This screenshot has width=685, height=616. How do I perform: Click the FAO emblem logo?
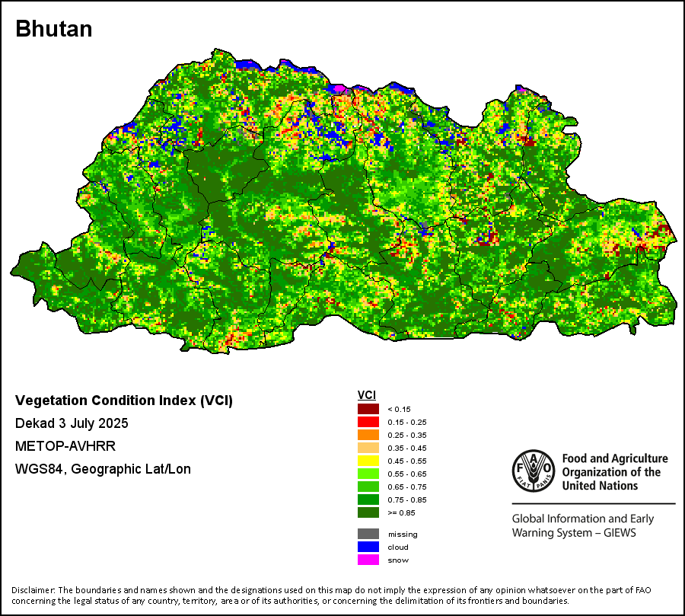(534, 471)
